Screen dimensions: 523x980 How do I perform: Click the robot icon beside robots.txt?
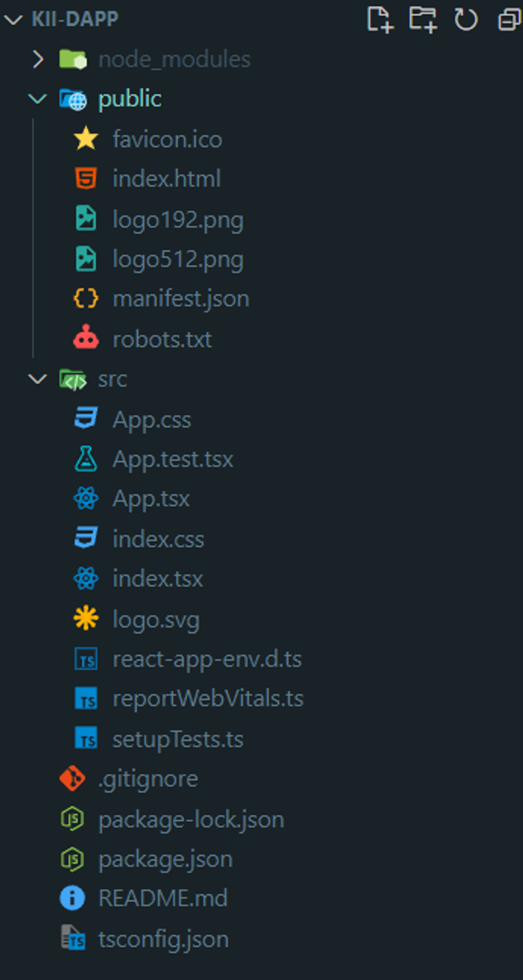(86, 339)
